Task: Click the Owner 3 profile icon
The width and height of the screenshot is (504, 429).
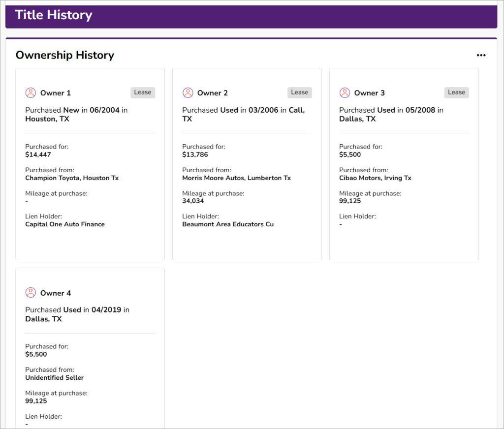Action: (x=345, y=93)
